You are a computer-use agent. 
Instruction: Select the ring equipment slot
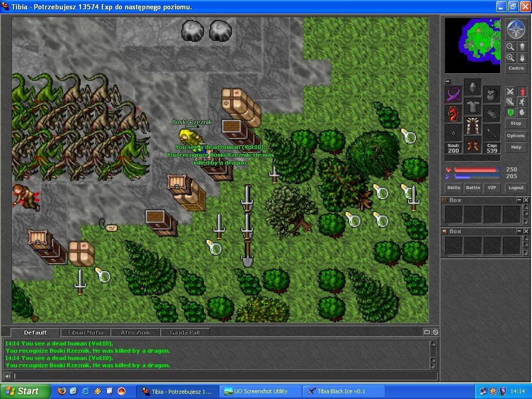pos(454,133)
